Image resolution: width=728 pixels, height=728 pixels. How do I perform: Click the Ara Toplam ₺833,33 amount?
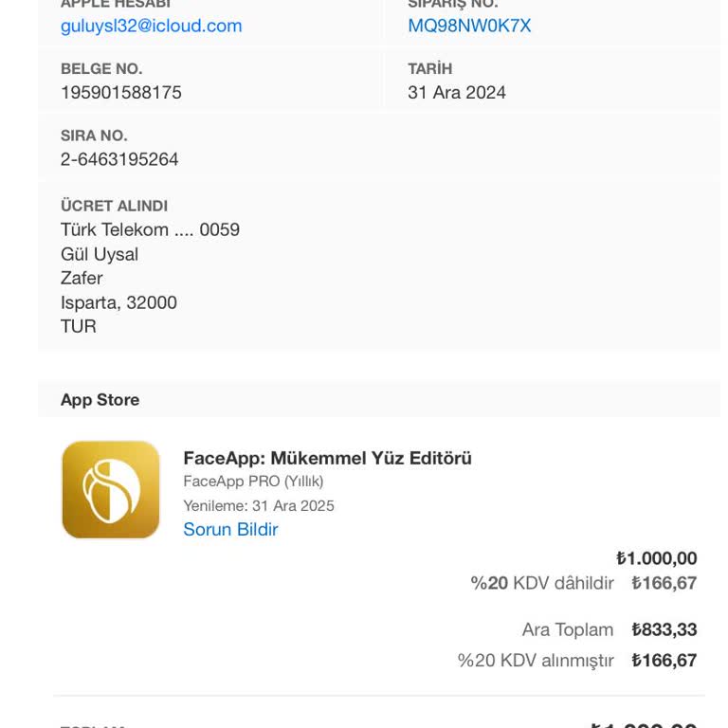pos(664,629)
